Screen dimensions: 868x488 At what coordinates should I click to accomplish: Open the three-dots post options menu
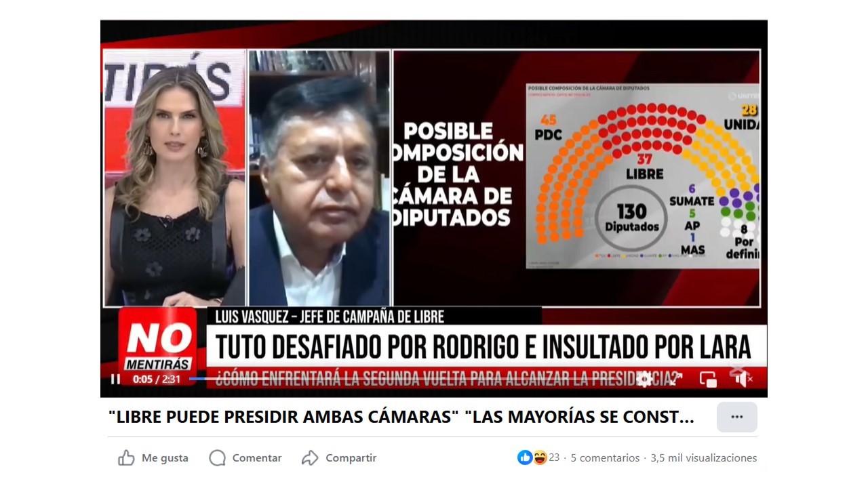click(x=737, y=417)
